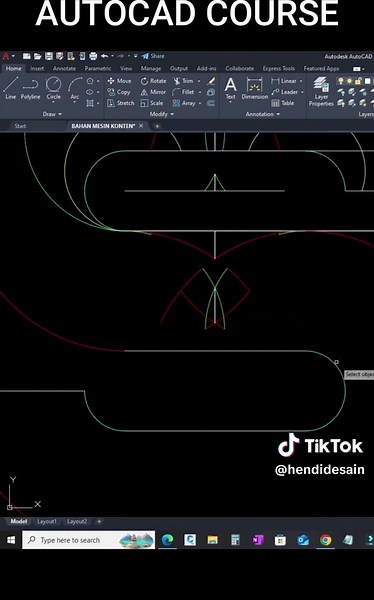The image size is (374, 600).
Task: Click the Windows search box
Action: pos(88,540)
